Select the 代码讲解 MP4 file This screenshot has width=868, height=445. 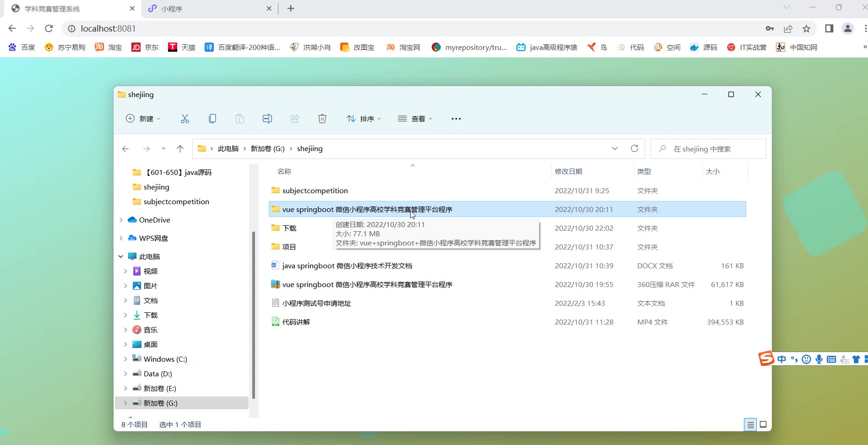507,322
